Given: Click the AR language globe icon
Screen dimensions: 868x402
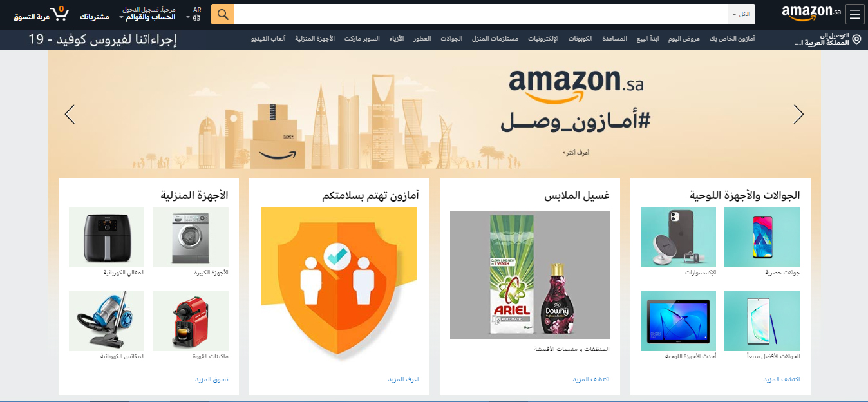Looking at the screenshot, I should [197, 18].
